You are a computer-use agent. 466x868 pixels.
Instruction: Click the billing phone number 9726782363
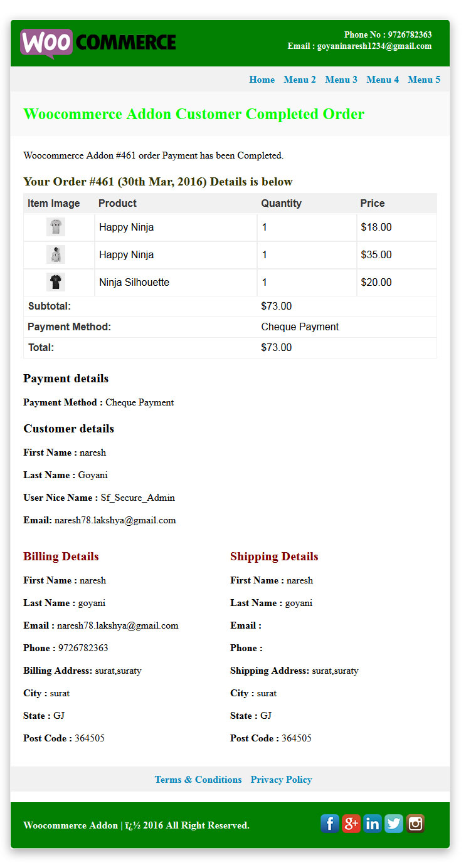83,648
